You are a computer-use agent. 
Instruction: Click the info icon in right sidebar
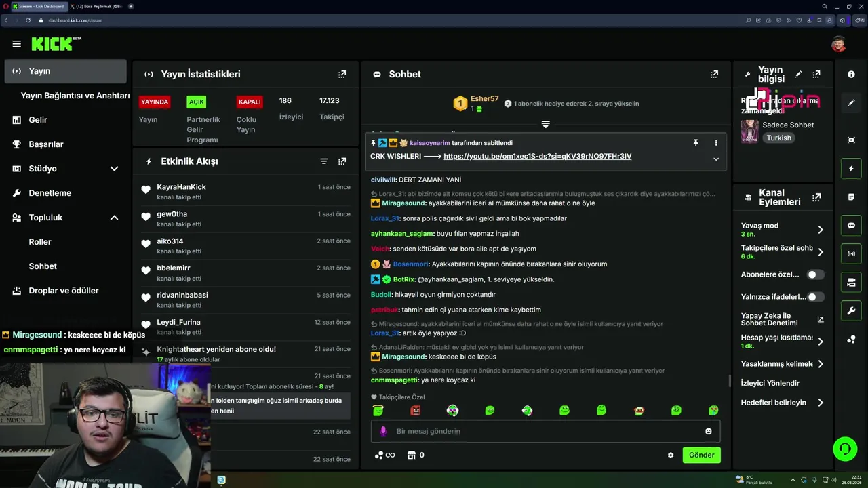pos(851,74)
